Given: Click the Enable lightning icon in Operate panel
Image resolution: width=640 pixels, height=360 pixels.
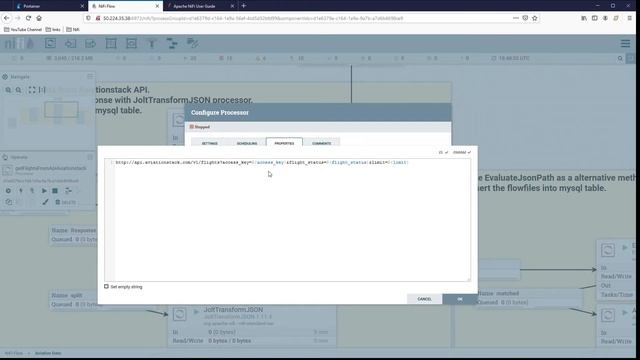Looking at the screenshot, I should pyautogui.click(x=20, y=191).
